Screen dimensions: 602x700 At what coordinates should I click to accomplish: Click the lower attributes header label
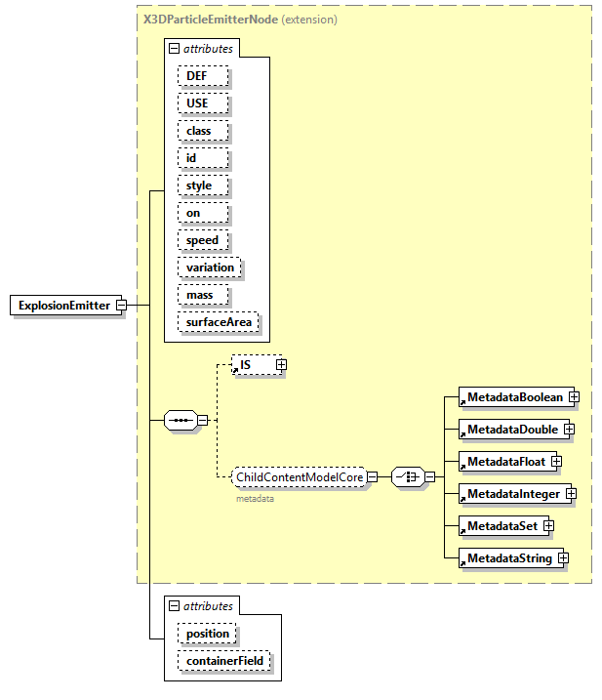click(208, 606)
